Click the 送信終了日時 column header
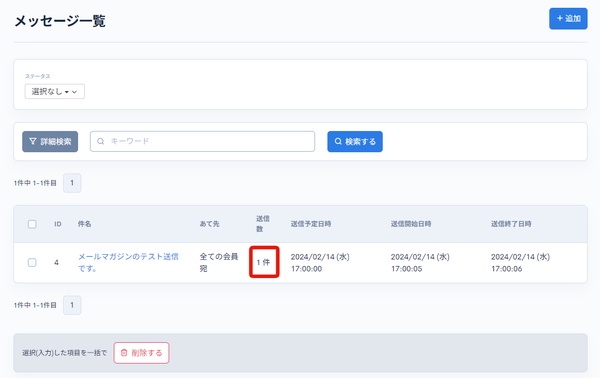The image size is (600, 378). [511, 224]
